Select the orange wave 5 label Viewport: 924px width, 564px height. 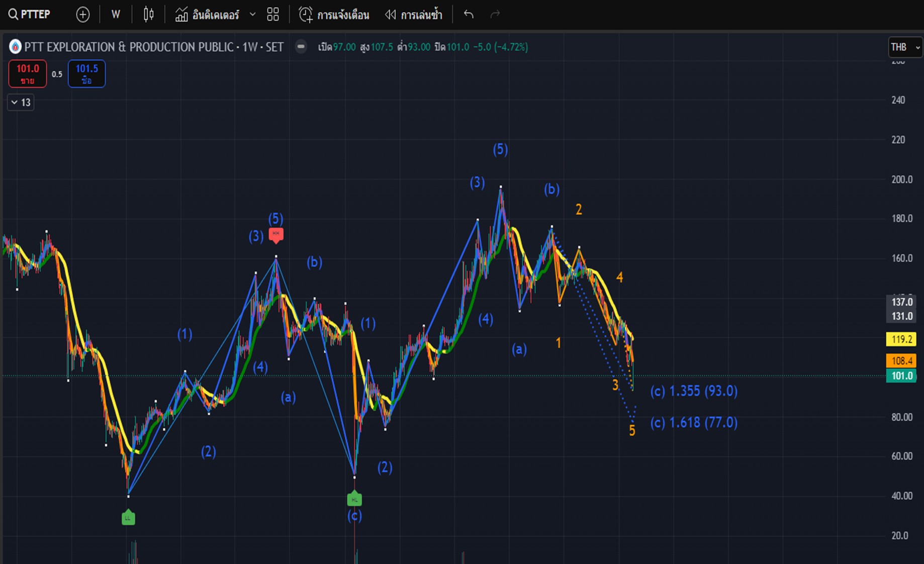pyautogui.click(x=632, y=431)
